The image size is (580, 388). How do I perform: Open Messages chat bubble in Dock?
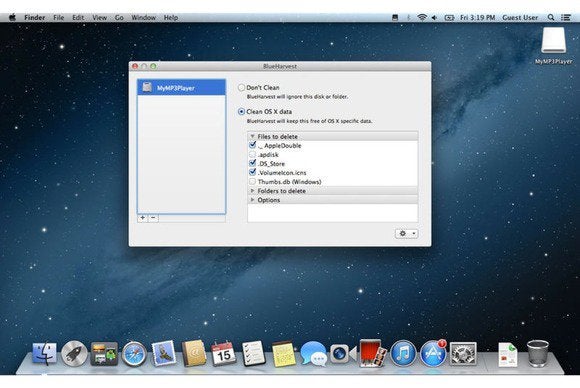[x=314, y=354]
